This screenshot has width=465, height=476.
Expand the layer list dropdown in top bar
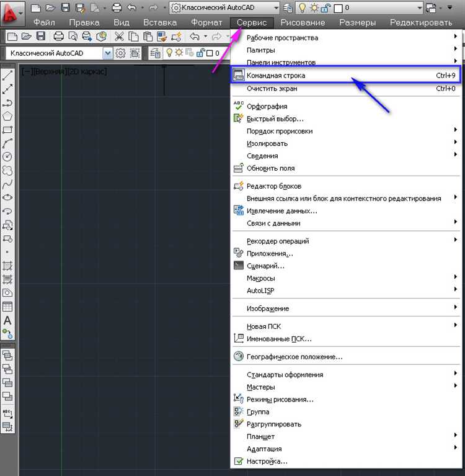pyautogui.click(x=419, y=7)
